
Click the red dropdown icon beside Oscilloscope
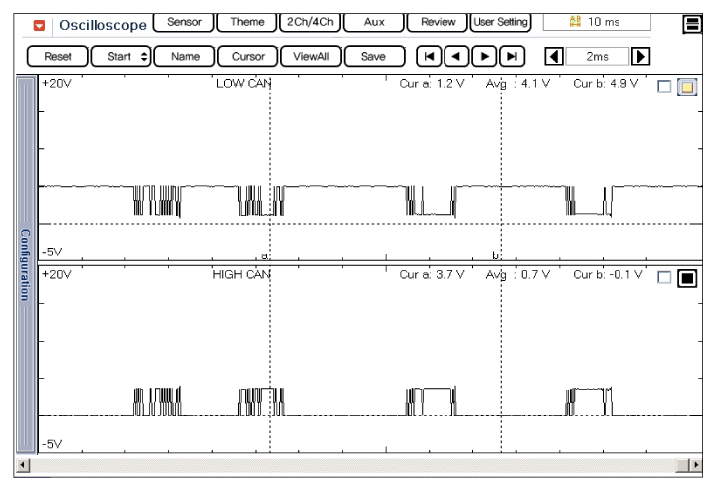coord(39,26)
